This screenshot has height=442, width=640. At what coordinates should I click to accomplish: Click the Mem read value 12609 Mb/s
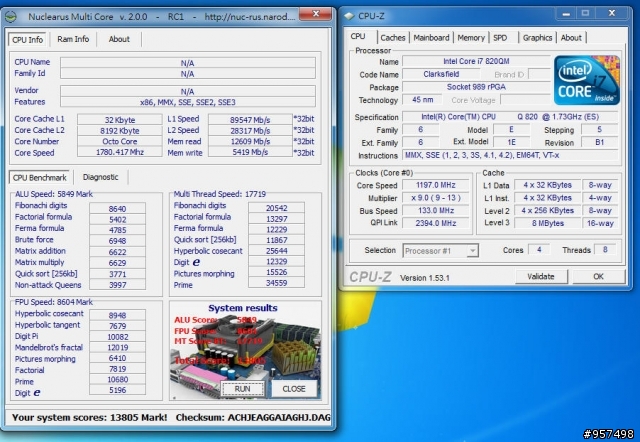click(x=250, y=141)
